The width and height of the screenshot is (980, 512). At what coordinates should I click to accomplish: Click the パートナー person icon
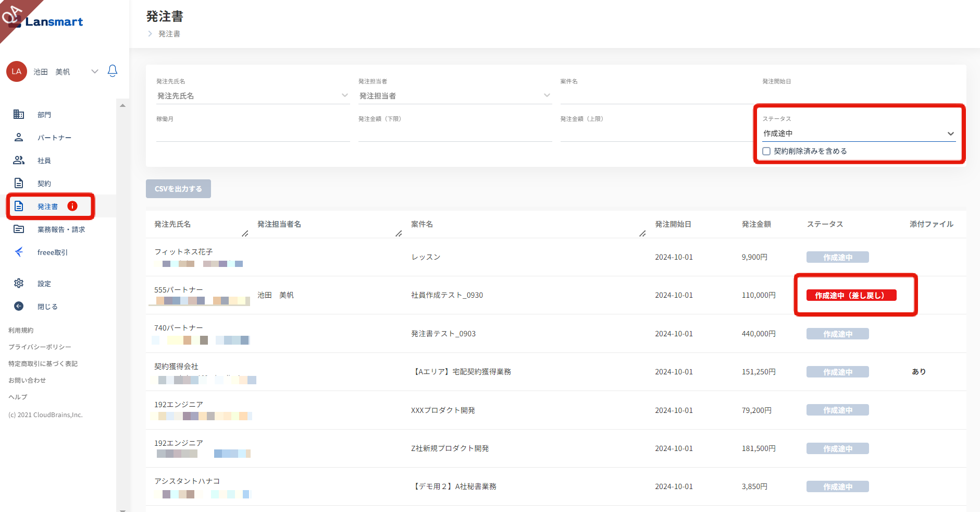click(x=19, y=137)
